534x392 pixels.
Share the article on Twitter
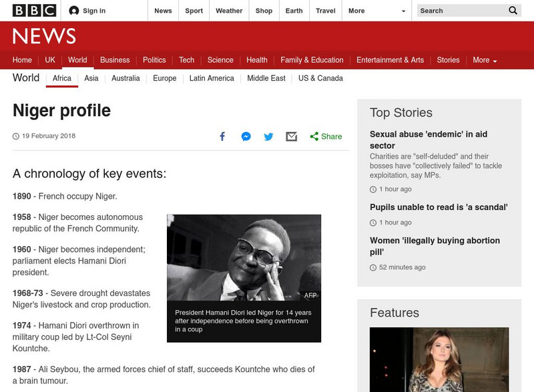coord(268,136)
